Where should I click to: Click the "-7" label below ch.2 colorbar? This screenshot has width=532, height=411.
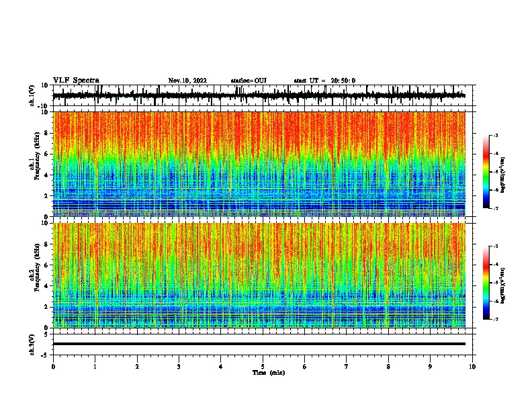pos(495,319)
